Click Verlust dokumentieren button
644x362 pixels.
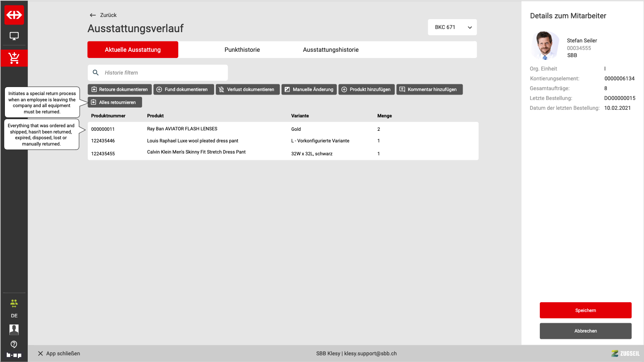pyautogui.click(x=248, y=89)
